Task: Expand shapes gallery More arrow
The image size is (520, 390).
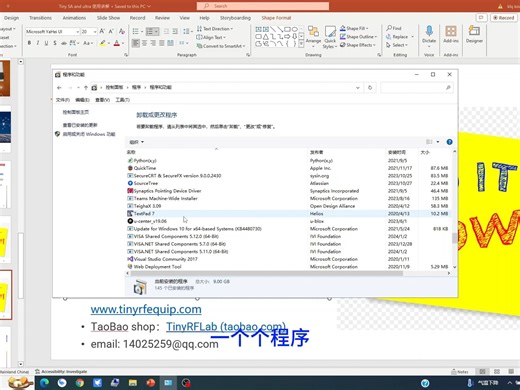Action: (x=301, y=44)
